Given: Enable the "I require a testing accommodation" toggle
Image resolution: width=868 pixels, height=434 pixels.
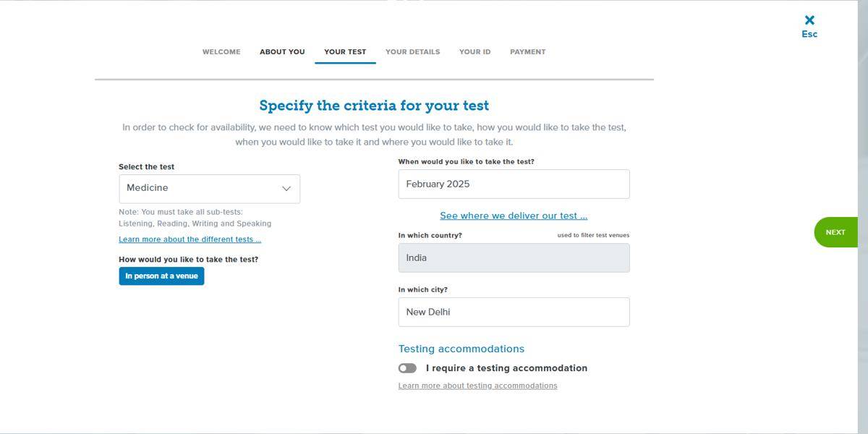Looking at the screenshot, I should (x=407, y=367).
